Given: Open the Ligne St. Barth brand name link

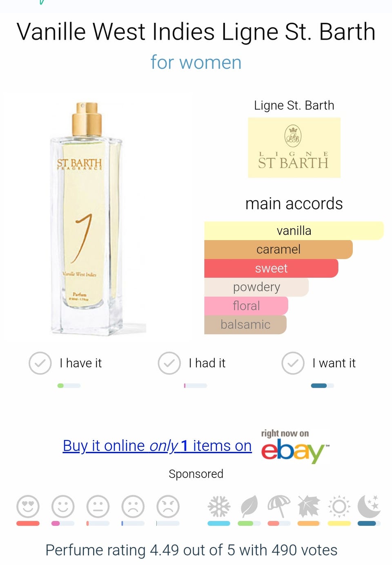Looking at the screenshot, I should point(294,105).
